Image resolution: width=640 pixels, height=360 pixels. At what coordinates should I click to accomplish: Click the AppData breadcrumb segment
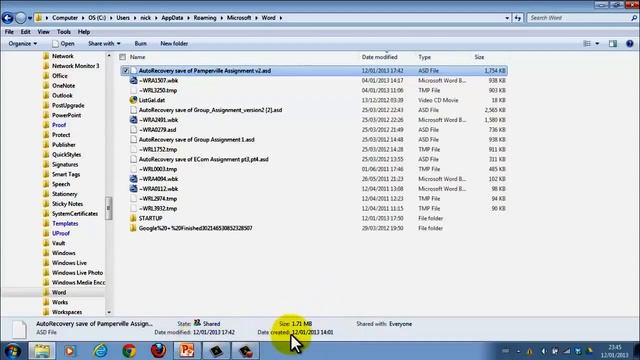[x=172, y=18]
